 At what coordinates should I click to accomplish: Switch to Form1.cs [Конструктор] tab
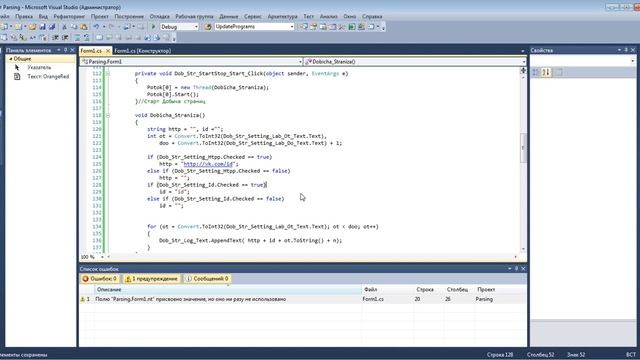pyautogui.click(x=142, y=51)
